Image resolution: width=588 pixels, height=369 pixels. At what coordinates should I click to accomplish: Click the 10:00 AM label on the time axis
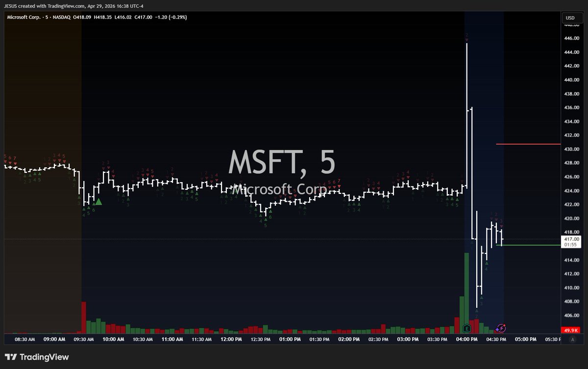(113, 339)
